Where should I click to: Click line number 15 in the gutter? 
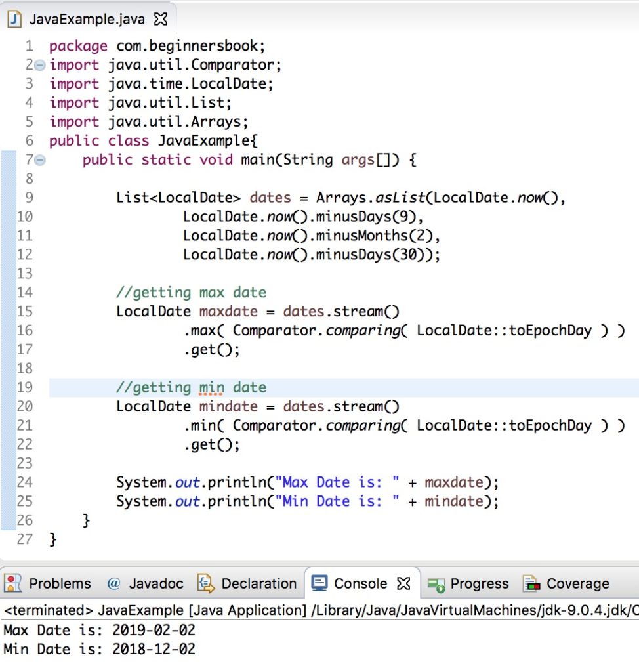pos(24,311)
